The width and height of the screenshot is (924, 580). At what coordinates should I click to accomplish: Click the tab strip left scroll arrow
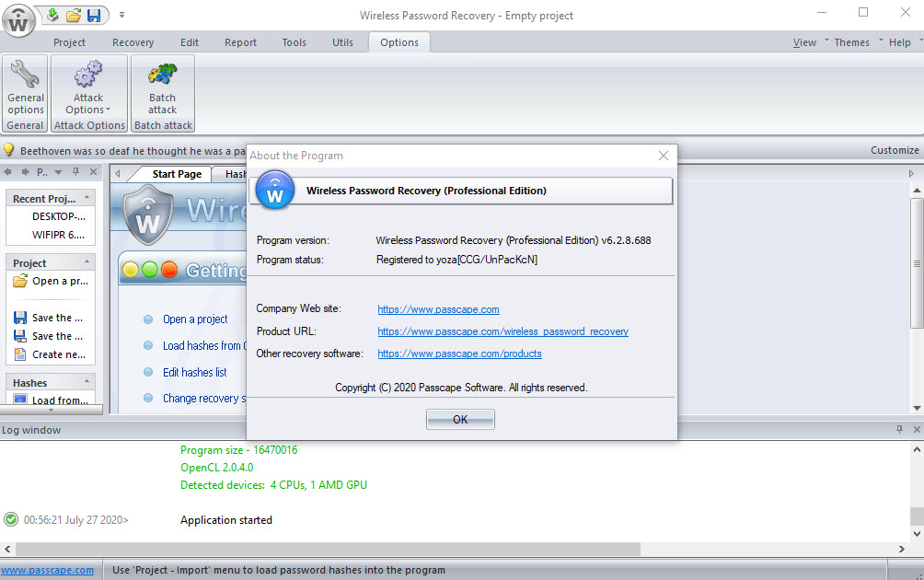(x=118, y=174)
